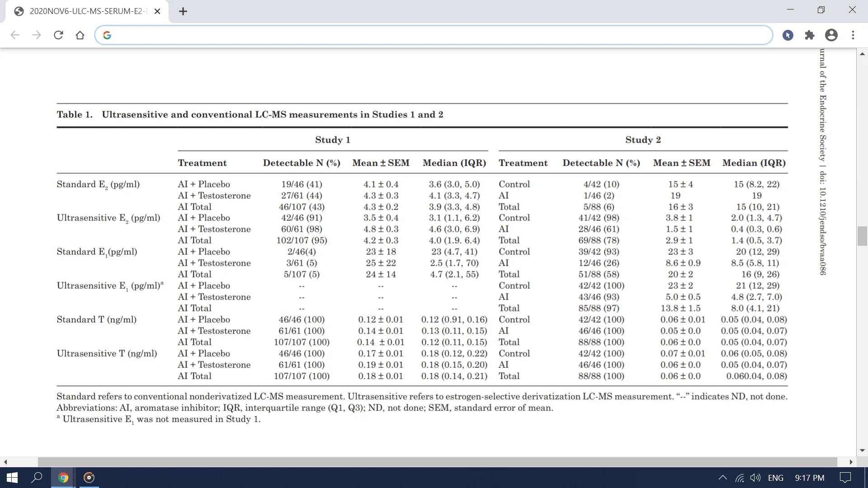Viewport: 868px width, 488px height.
Task: Select Chrome in the taskbar
Action: click(62, 478)
